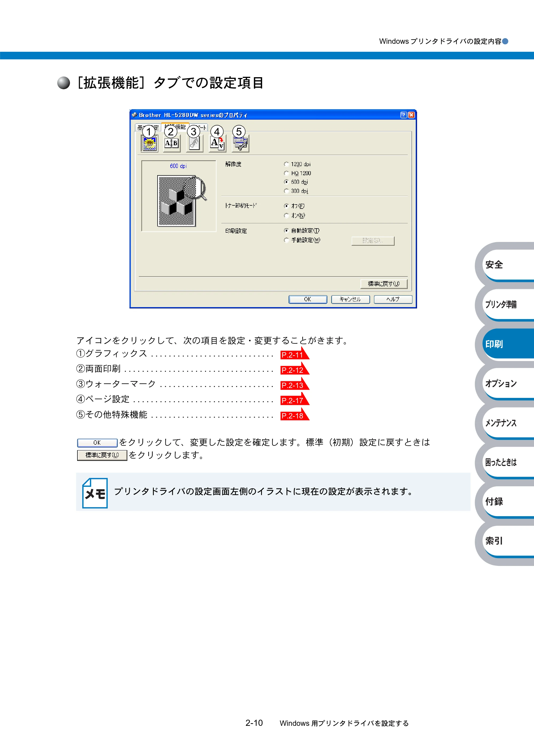The height and width of the screenshot is (756, 534).
Task: Select the Device Options printer icon
Action: 240,144
